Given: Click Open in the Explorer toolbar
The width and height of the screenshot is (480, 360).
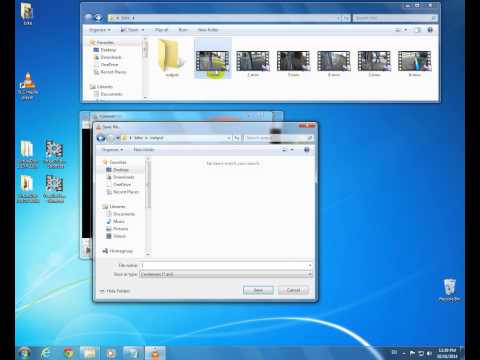Looking at the screenshot, I should point(130,30).
